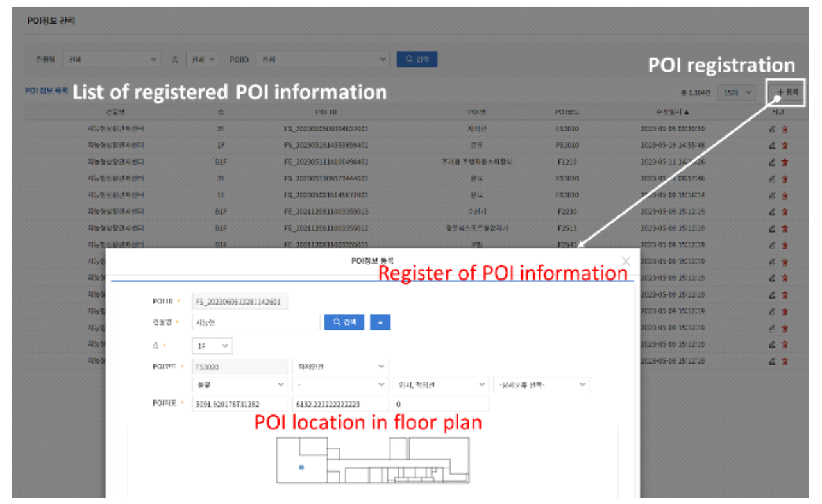The width and height of the screenshot is (822, 504).
Task: Click the blue POI marker on floor plan
Action: (x=301, y=467)
